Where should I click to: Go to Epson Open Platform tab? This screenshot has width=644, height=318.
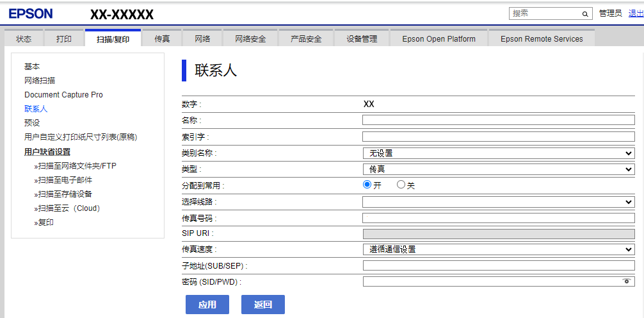(x=439, y=39)
